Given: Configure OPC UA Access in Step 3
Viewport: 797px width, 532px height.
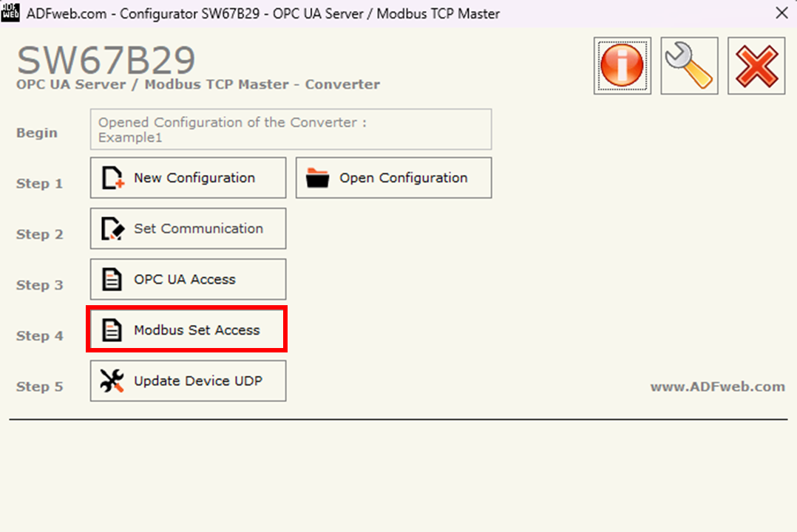Looking at the screenshot, I should pos(187,279).
